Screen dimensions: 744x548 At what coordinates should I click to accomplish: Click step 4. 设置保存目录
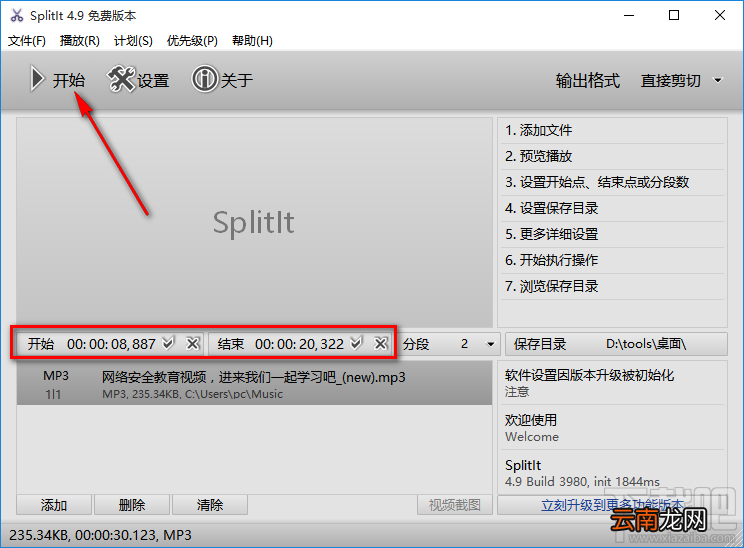click(612, 208)
